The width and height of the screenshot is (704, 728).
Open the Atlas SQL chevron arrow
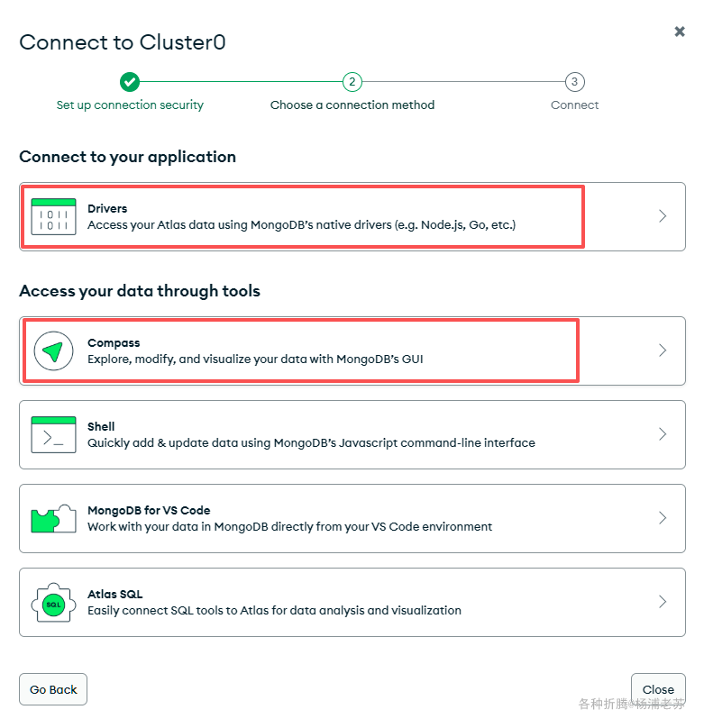click(x=663, y=602)
